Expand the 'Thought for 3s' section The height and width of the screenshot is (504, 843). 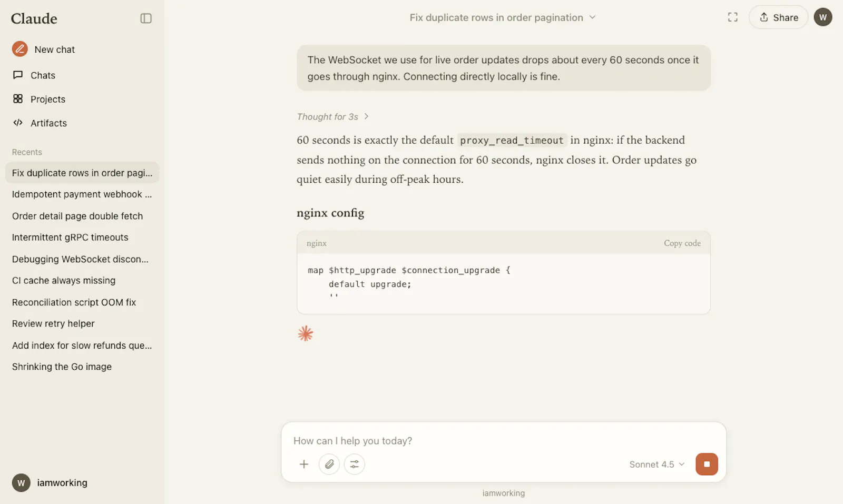pyautogui.click(x=333, y=116)
